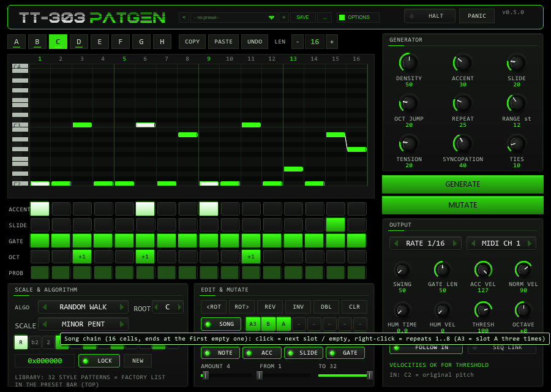551x392 pixels.
Task: Click song chain cell A3
Action: click(253, 324)
